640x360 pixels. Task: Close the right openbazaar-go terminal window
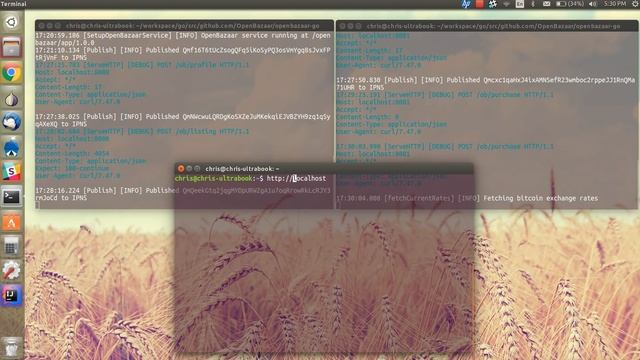pyautogui.click(x=342, y=26)
